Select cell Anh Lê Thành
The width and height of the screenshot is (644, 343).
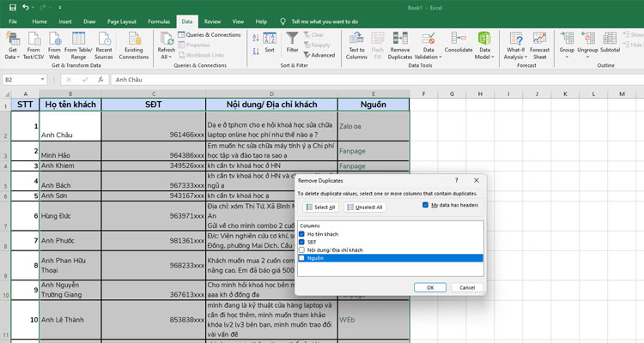coord(70,320)
